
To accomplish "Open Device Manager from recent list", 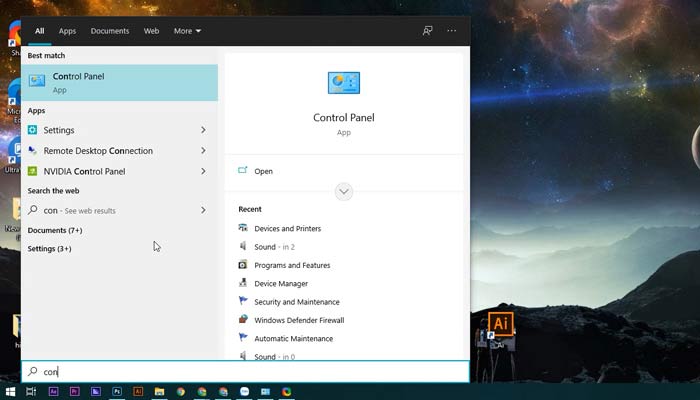I will [281, 284].
